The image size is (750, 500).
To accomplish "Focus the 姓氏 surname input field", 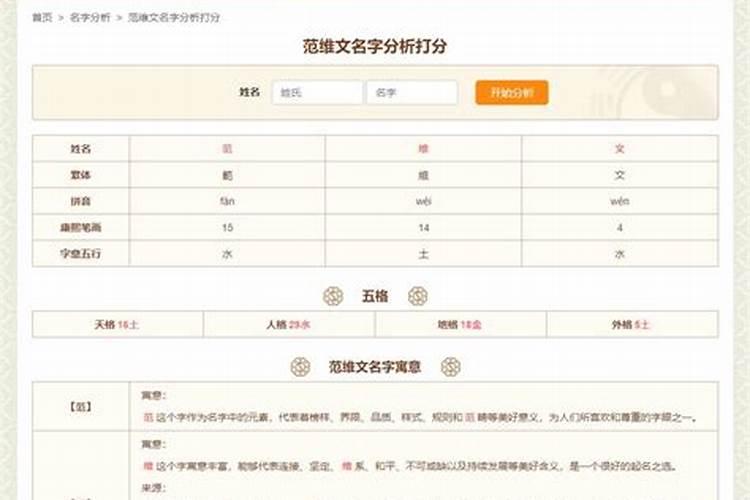I will point(317,92).
